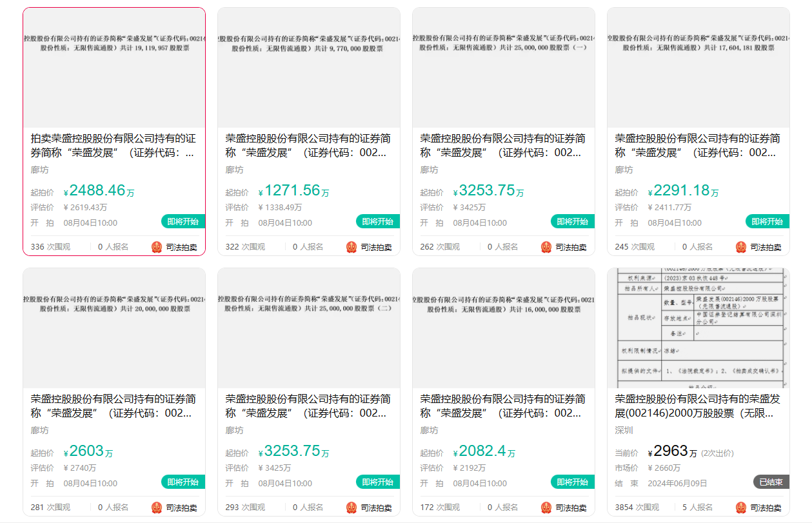
Task: Click 即将开始 badge on 2603万 card
Action: pos(183,482)
